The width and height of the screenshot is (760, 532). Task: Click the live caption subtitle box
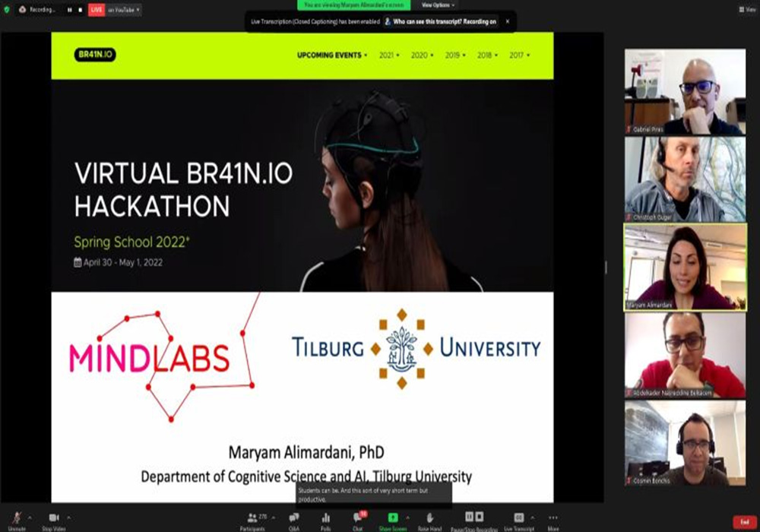click(x=374, y=495)
